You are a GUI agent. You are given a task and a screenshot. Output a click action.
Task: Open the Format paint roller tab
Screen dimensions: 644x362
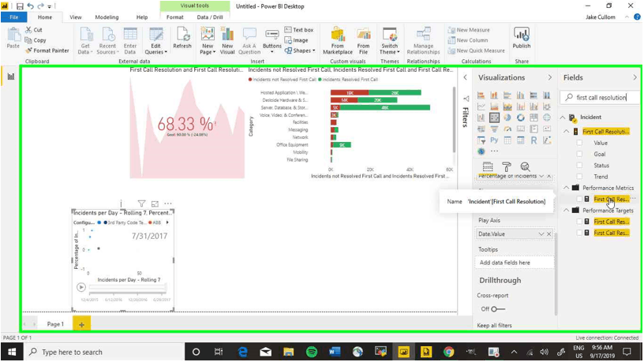(x=507, y=166)
